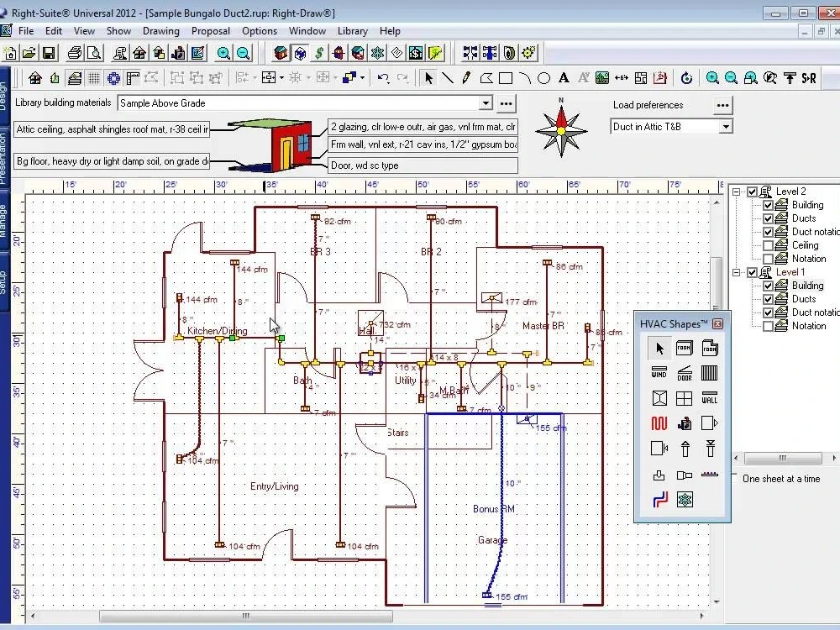
Task: Open the Drawing menu
Action: point(160,31)
